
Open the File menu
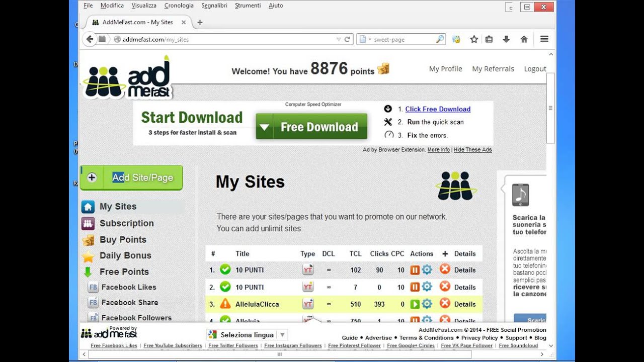coord(88,6)
